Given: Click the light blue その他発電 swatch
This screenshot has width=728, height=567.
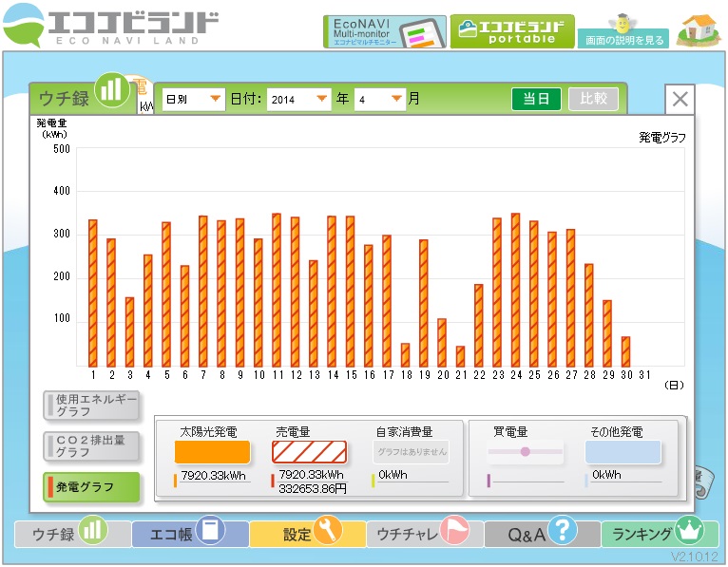Looking at the screenshot, I should pos(623,452).
